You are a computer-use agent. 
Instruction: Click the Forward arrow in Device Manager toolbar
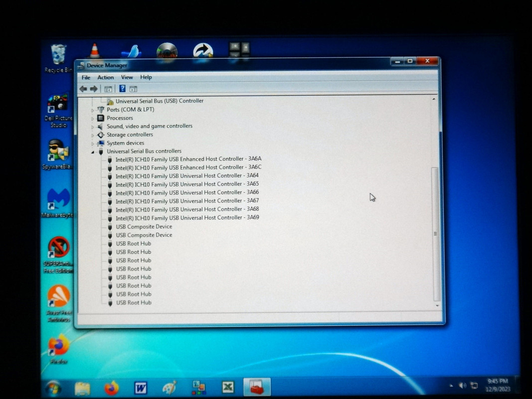click(x=94, y=89)
